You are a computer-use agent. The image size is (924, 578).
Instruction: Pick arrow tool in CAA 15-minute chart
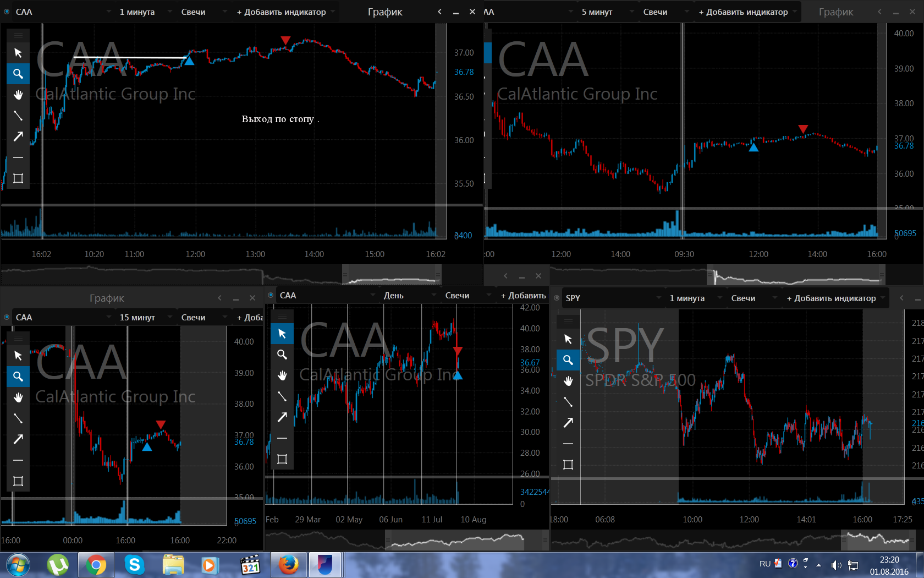pos(18,439)
